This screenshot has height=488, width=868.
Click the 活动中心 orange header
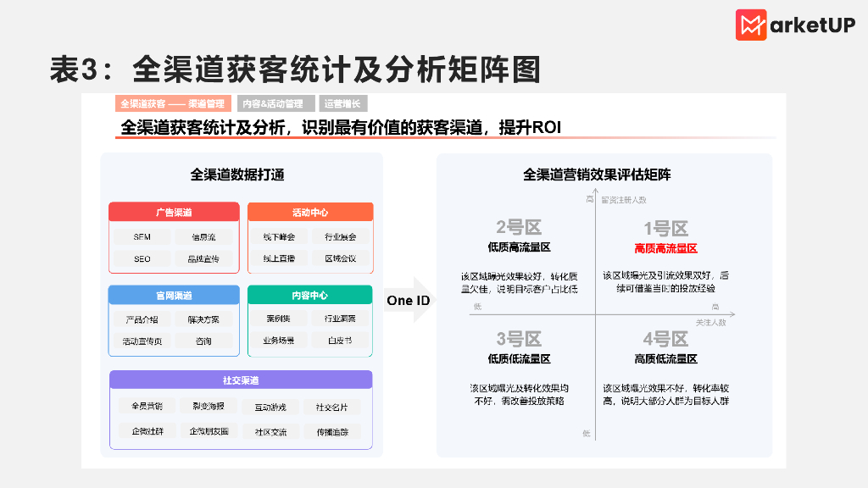click(x=310, y=212)
